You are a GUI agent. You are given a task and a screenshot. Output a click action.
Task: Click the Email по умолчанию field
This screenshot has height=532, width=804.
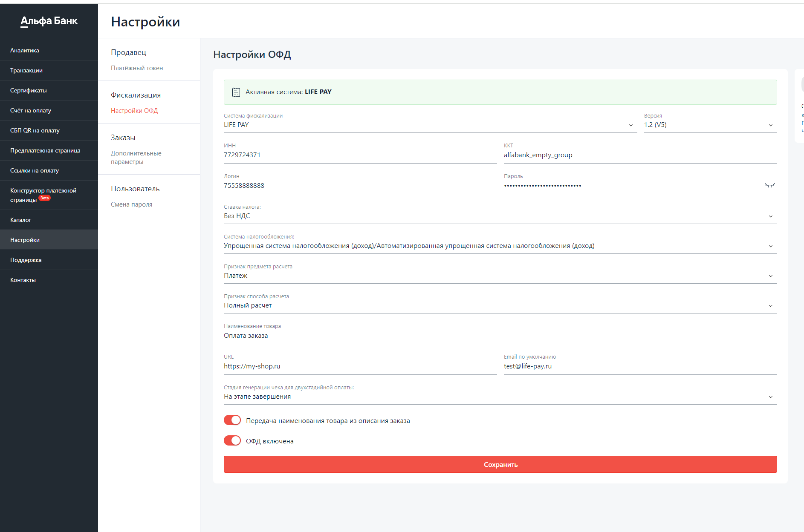640,366
